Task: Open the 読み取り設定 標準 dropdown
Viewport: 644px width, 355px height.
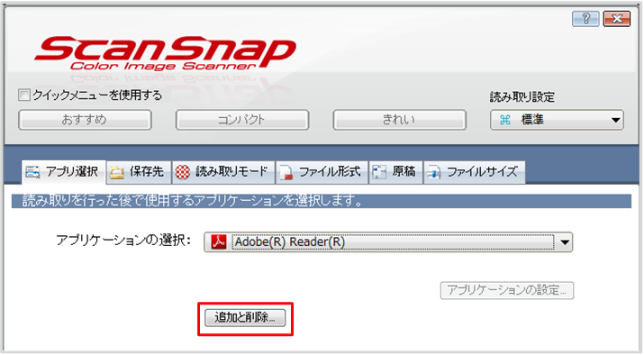Action: (557, 120)
